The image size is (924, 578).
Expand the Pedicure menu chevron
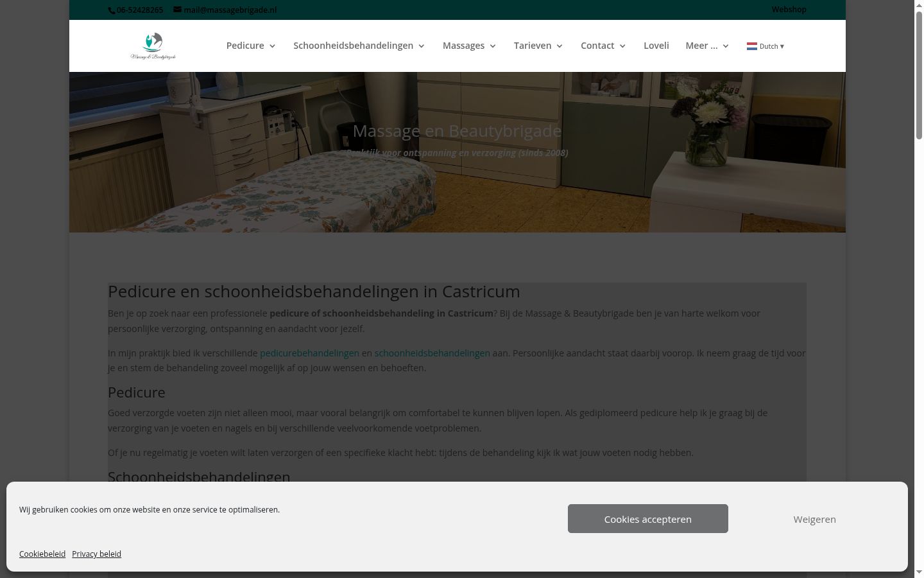[x=273, y=46]
